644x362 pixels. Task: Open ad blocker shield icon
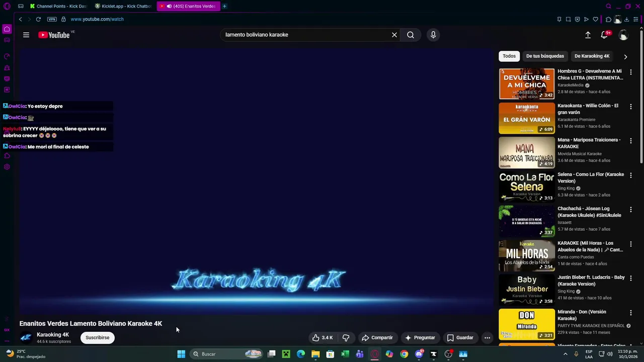pyautogui.click(x=577, y=19)
